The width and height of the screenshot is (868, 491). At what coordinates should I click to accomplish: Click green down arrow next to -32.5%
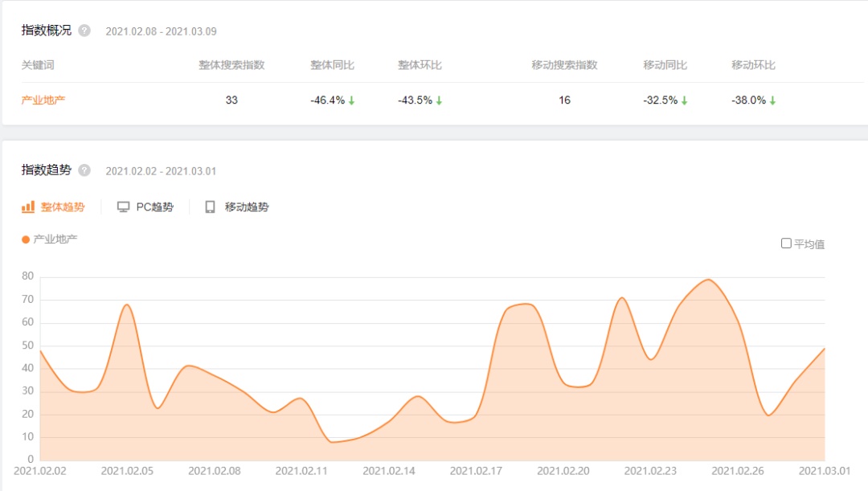click(x=685, y=100)
